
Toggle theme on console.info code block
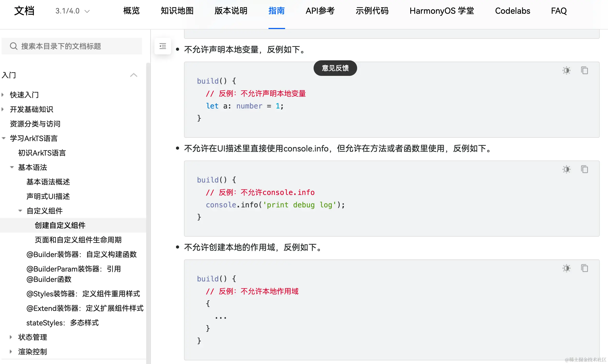(x=566, y=169)
